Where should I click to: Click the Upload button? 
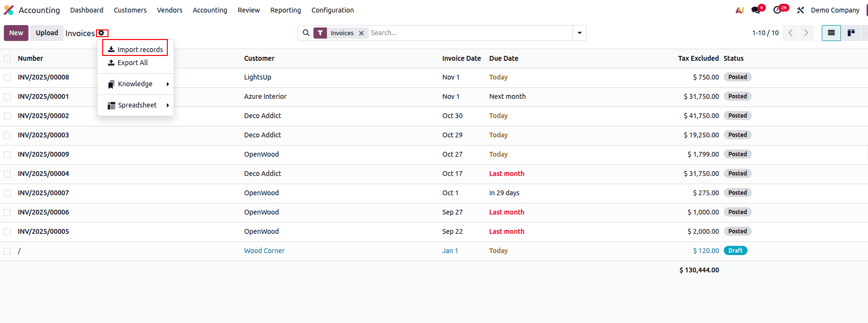(x=47, y=33)
